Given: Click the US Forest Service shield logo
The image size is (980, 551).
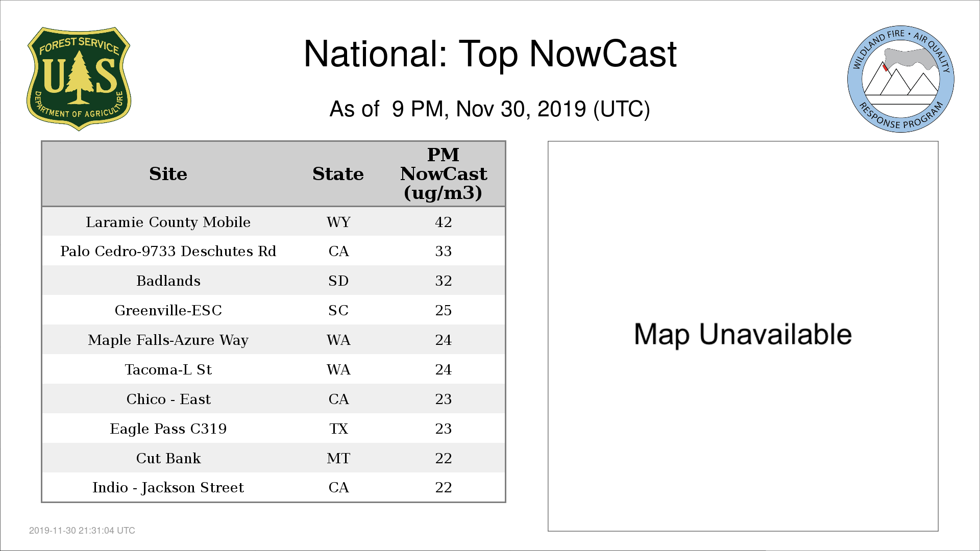Looking at the screenshot, I should (x=79, y=79).
